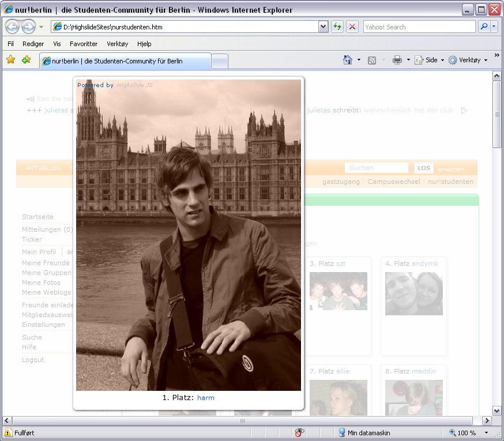Open the Hjelp menu
The width and height of the screenshot is (504, 441).
click(144, 44)
